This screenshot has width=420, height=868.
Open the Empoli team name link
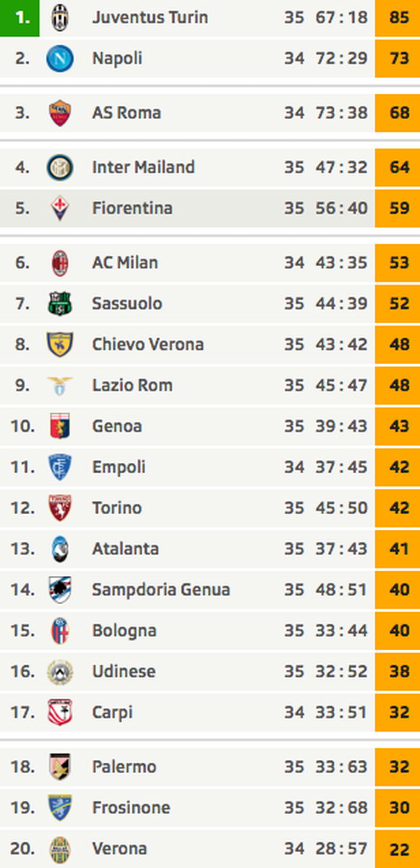(x=118, y=468)
